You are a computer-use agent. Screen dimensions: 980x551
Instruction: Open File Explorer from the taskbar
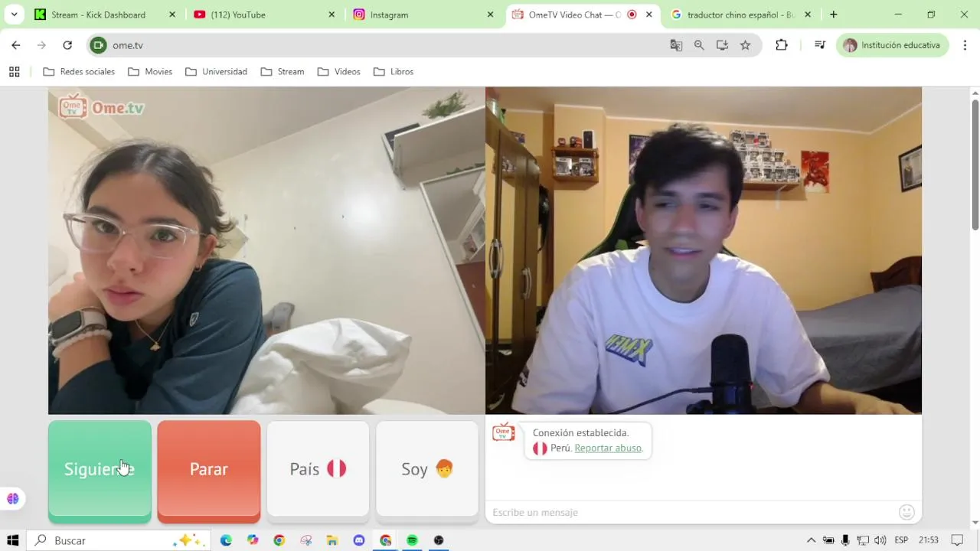coord(332,540)
